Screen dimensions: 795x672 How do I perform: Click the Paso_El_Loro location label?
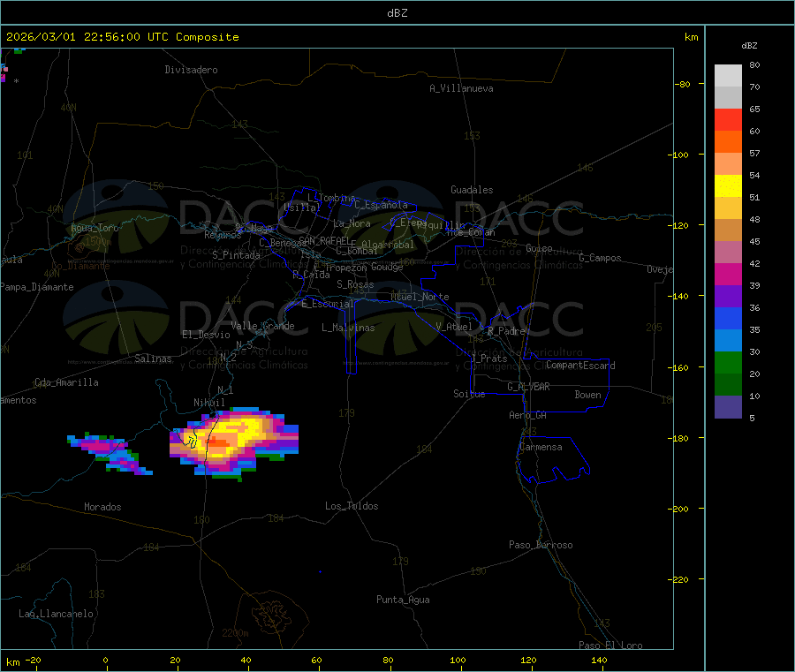(610, 646)
